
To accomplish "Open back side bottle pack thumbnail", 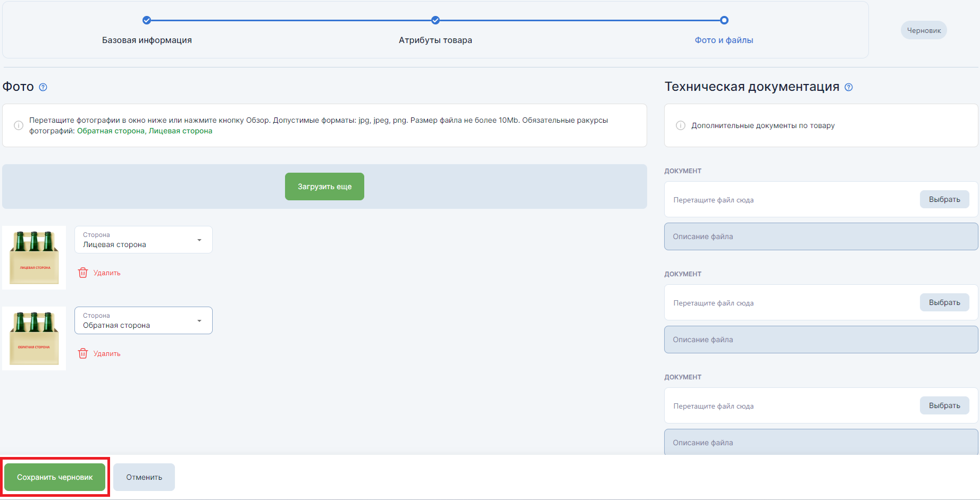I will pos(34,338).
